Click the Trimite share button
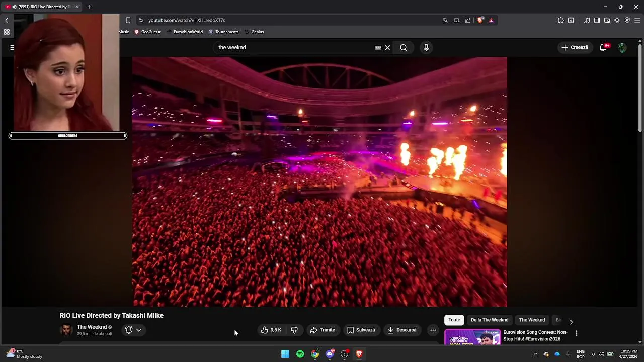 pyautogui.click(x=322, y=330)
